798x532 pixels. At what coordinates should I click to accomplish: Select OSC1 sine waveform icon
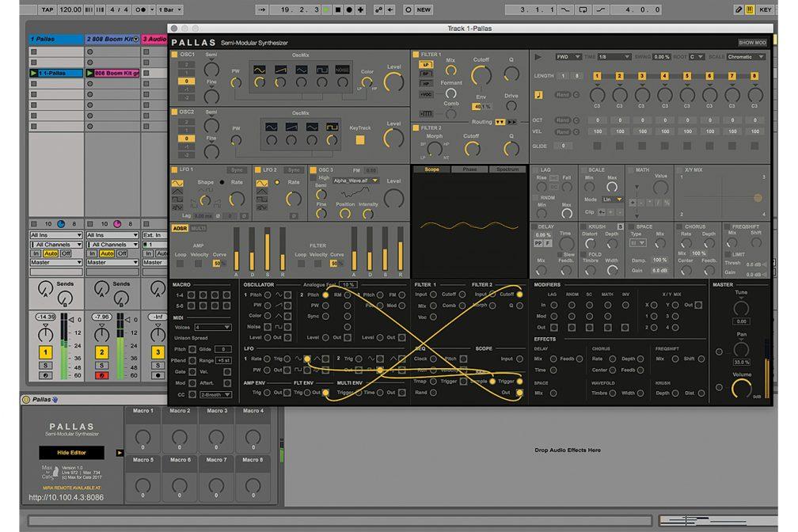pos(259,69)
